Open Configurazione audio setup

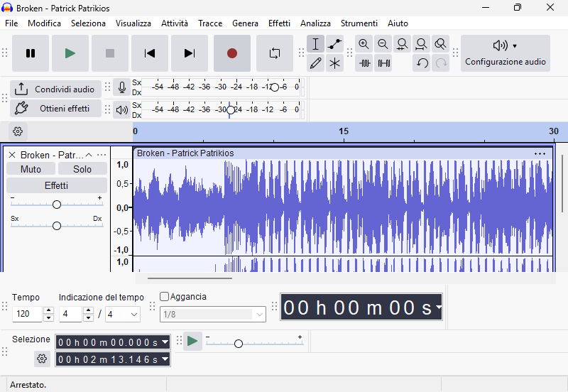tap(506, 53)
